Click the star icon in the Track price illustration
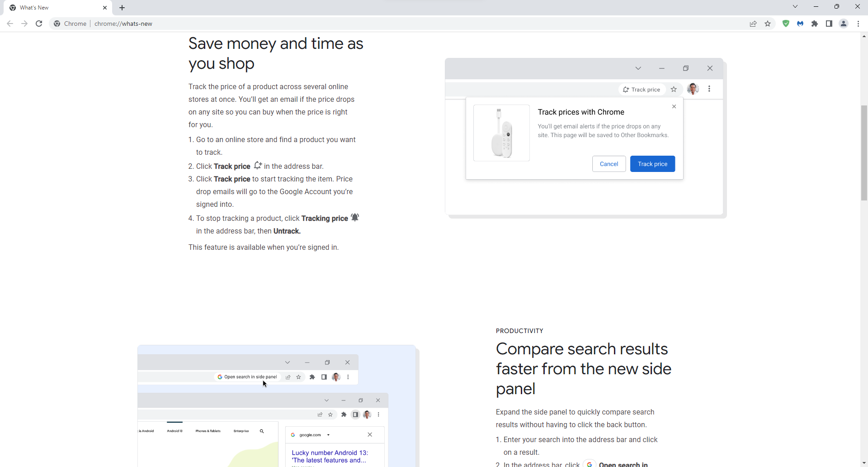The width and height of the screenshot is (868, 467). point(674,89)
